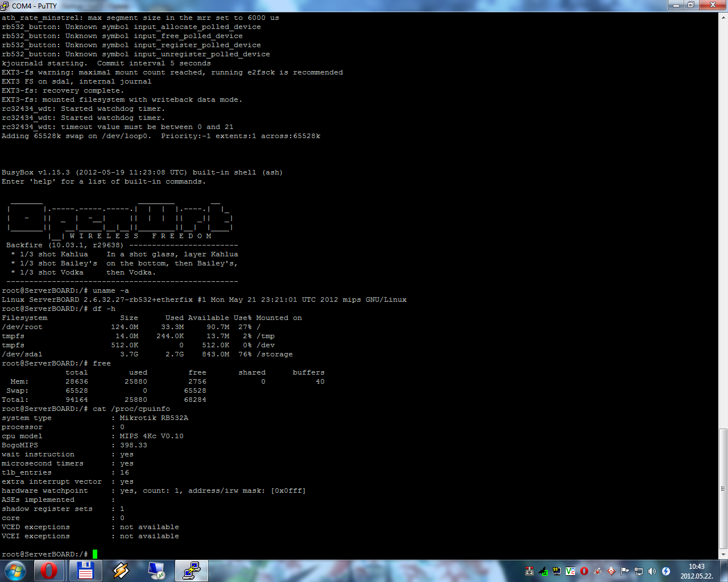The height and width of the screenshot is (582, 728).
Task: Minimize the PuTTY window
Action: [675, 5]
